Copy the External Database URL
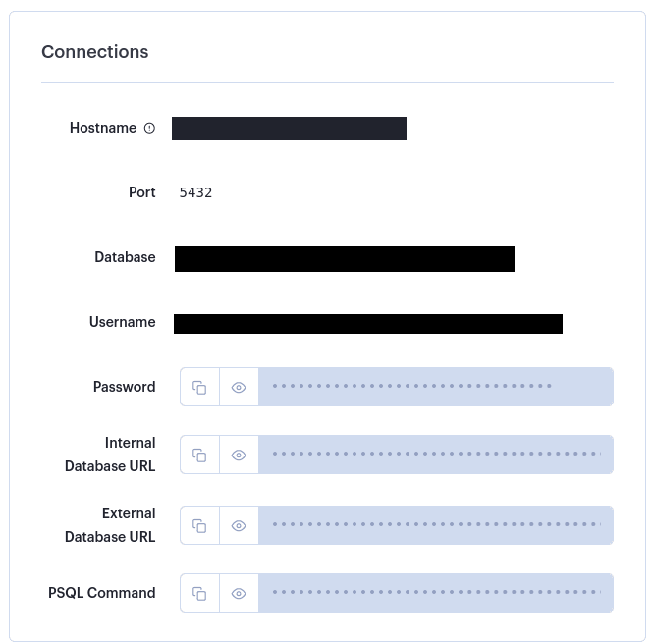The image size is (655, 644). 199,525
